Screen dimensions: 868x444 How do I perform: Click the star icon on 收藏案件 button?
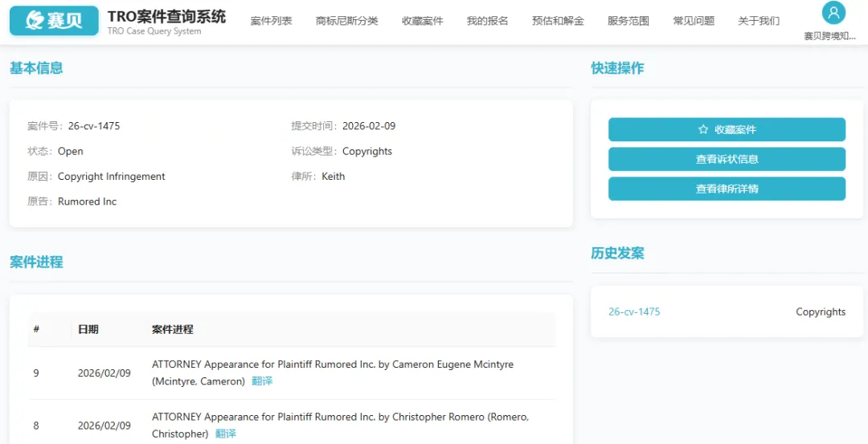703,129
